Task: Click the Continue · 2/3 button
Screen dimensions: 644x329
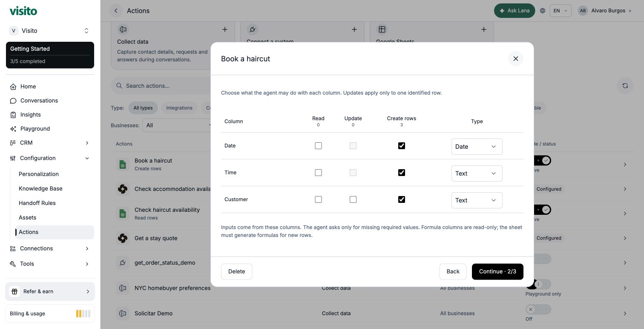Action: coord(497,271)
